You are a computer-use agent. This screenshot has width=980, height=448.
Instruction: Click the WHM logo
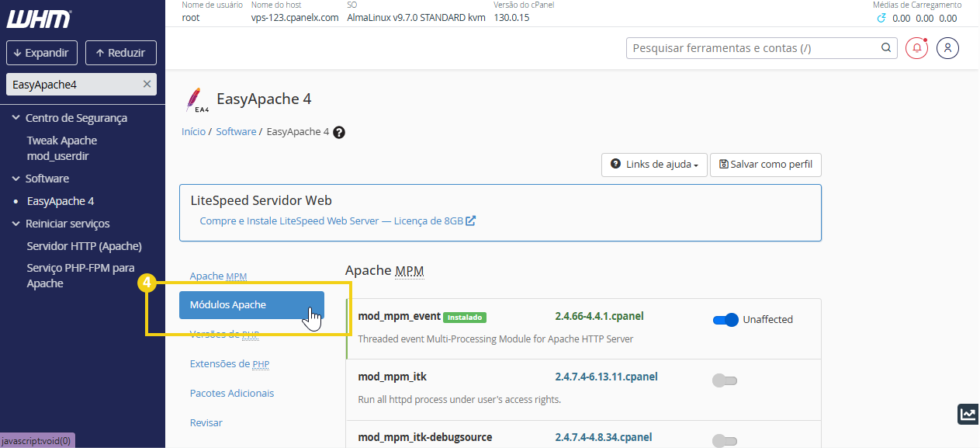pyautogui.click(x=39, y=19)
